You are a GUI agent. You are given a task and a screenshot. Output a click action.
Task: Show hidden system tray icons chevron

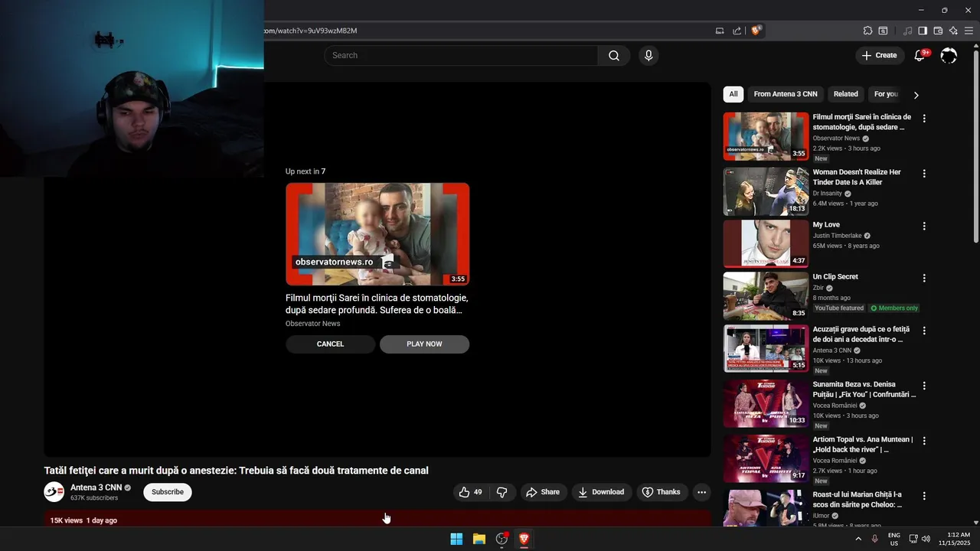[x=858, y=539]
